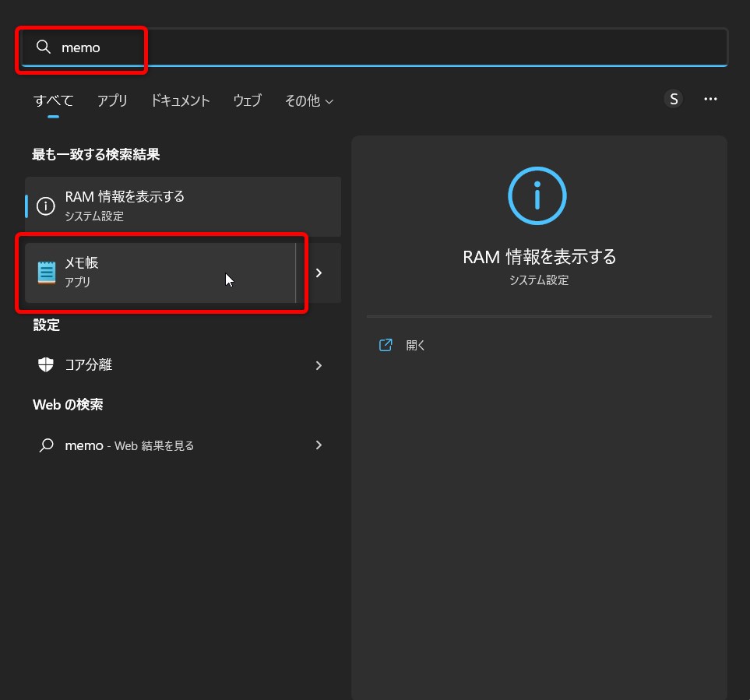Viewport: 750px width, 700px height.
Task: Expand the メモ帳 result chevron
Action: tap(319, 273)
